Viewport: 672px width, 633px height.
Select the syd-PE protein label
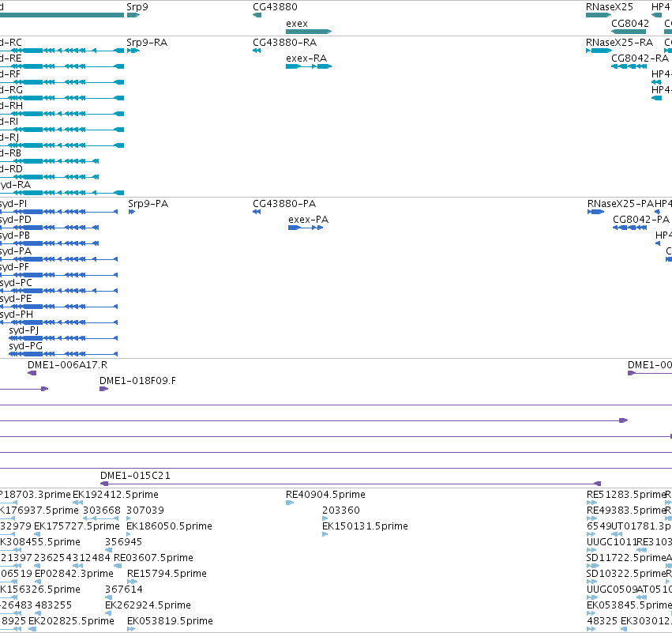pyautogui.click(x=16, y=299)
